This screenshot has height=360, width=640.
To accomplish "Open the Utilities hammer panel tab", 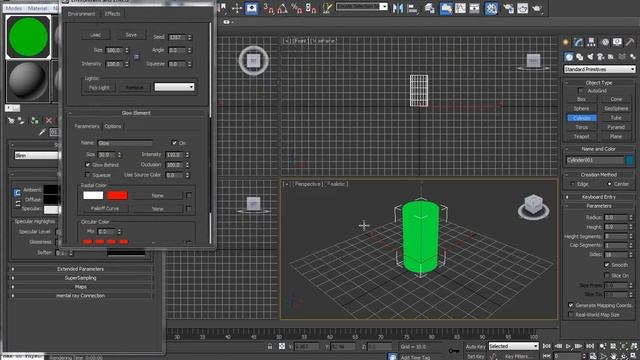I will [630, 42].
